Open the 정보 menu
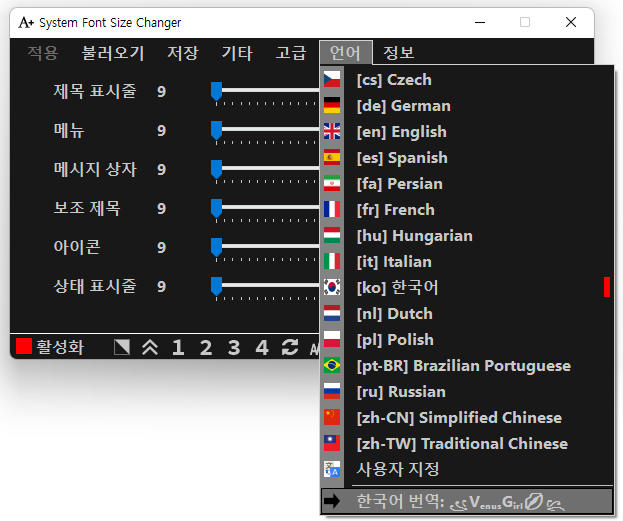This screenshot has width=623, height=521. click(x=399, y=53)
